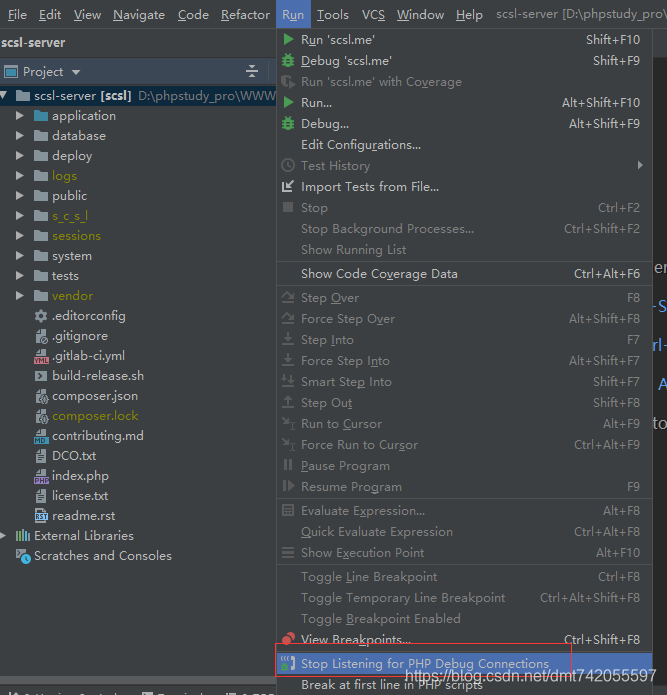The image size is (667, 695).
Task: Open the Help menu
Action: 469,15
